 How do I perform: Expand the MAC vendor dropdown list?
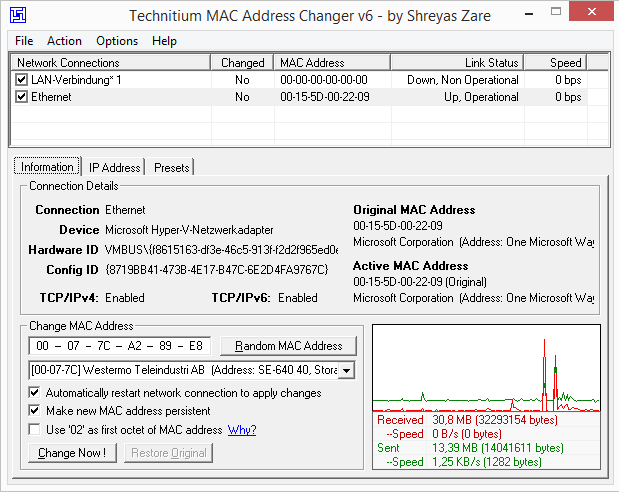[346, 371]
